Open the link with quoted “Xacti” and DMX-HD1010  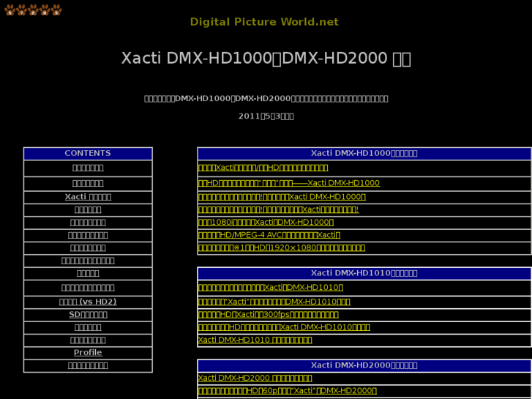[274, 302]
